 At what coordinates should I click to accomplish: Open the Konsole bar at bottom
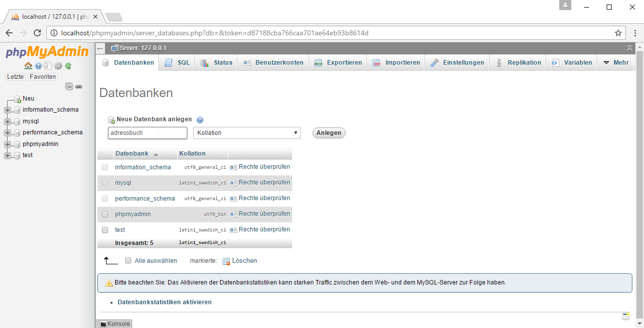tap(114, 324)
